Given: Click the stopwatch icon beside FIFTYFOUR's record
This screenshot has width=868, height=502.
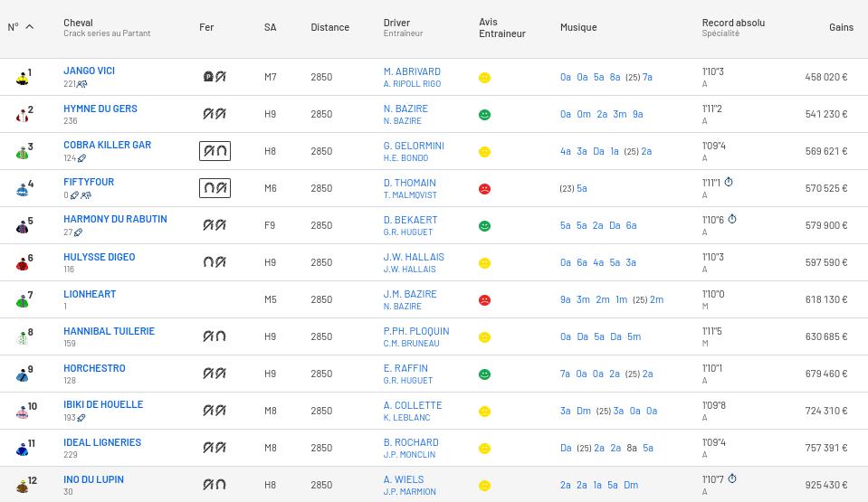Looking at the screenshot, I should 729,182.
